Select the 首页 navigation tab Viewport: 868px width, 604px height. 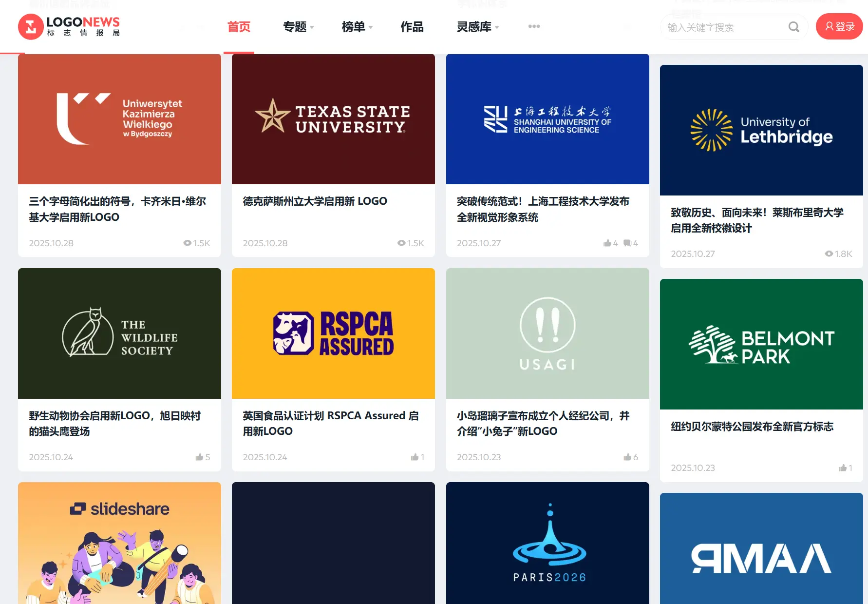click(239, 27)
